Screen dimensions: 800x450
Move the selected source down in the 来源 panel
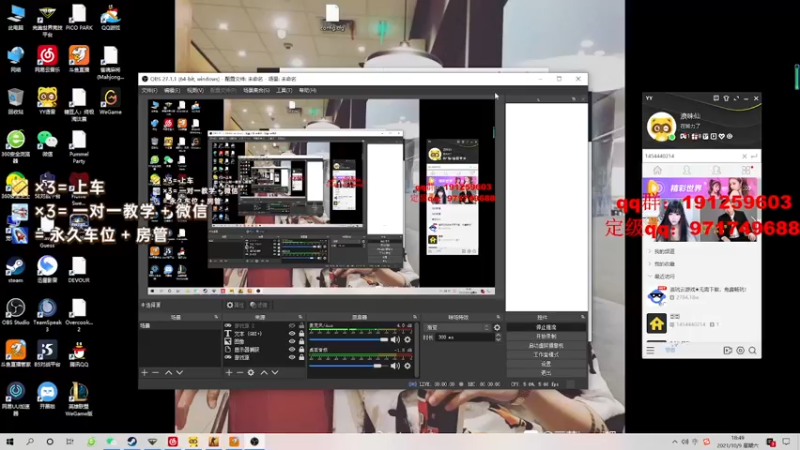[275, 373]
